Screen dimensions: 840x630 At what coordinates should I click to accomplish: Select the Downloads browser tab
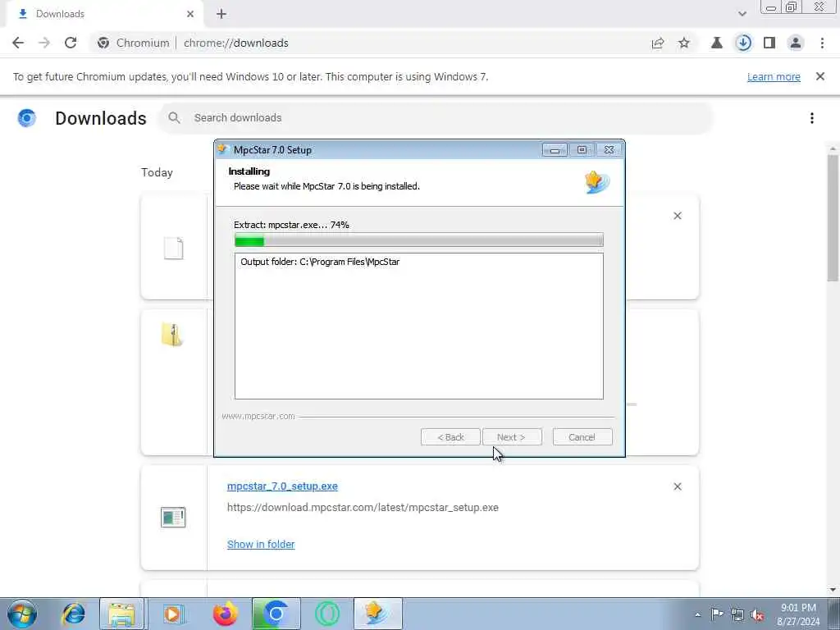click(x=104, y=14)
